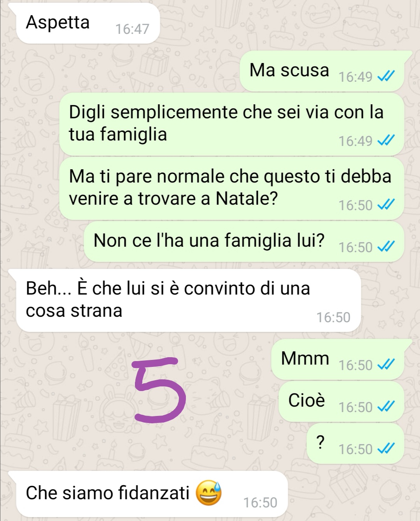Tap the purple handwritten number 5
Image resolution: width=420 pixels, height=521 pixels.
tap(159, 390)
